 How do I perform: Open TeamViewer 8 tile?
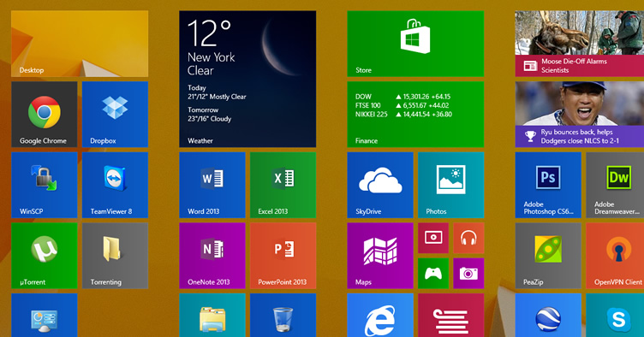[x=115, y=185]
